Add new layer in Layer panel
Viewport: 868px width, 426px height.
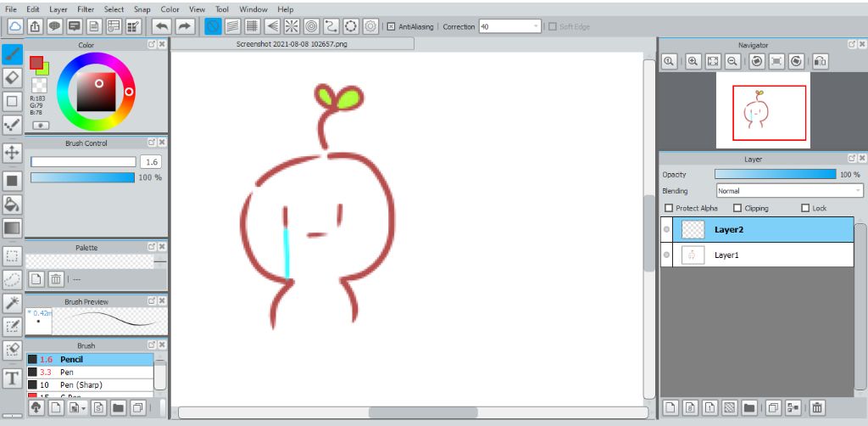[670, 408]
